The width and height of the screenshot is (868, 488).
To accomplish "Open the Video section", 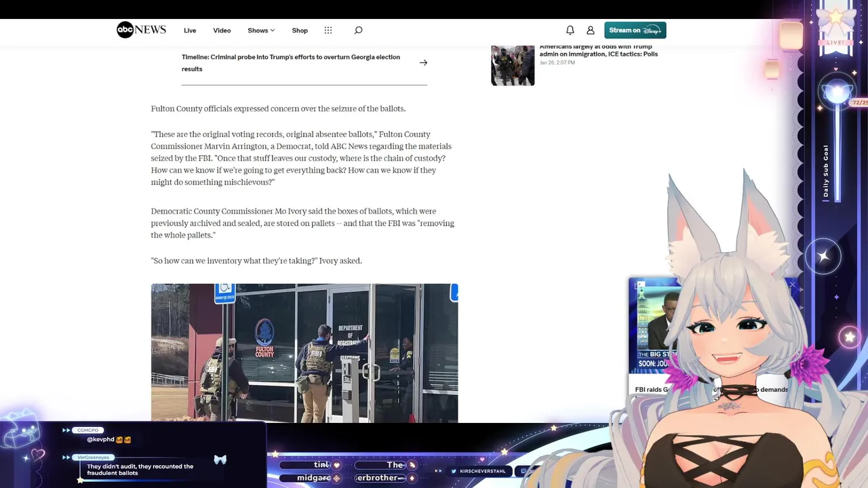I will (222, 30).
